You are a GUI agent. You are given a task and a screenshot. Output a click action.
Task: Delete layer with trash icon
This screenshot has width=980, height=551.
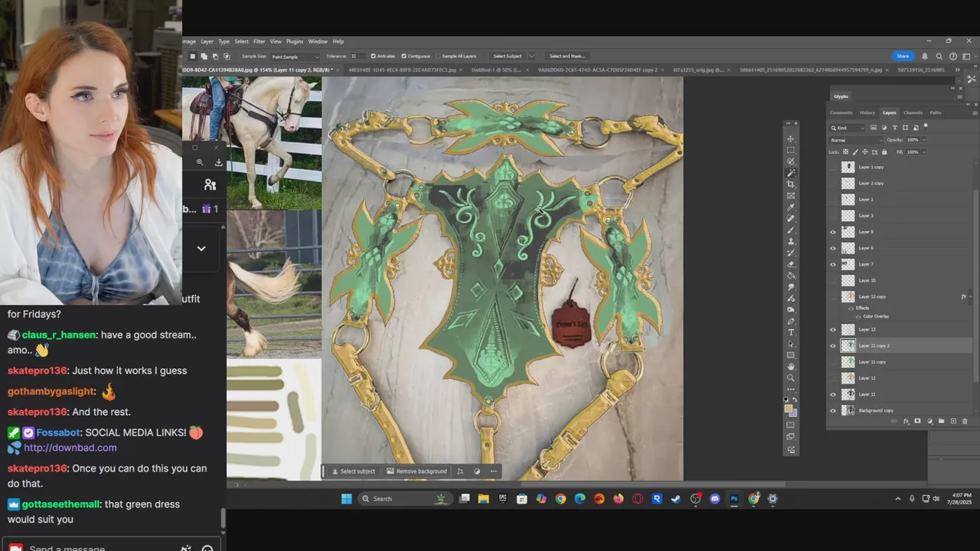point(964,421)
